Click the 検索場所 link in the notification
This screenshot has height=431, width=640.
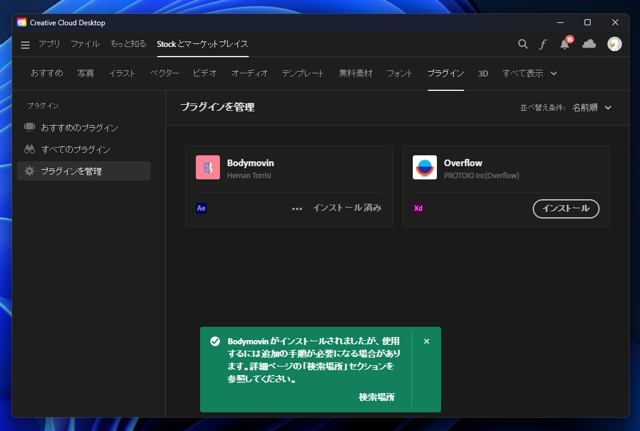(x=377, y=397)
